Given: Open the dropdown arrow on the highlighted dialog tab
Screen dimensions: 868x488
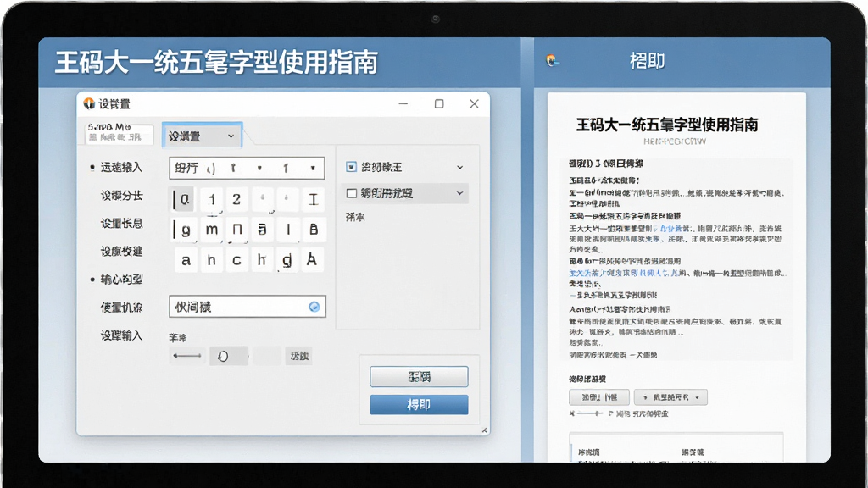Looking at the screenshot, I should point(231,136).
